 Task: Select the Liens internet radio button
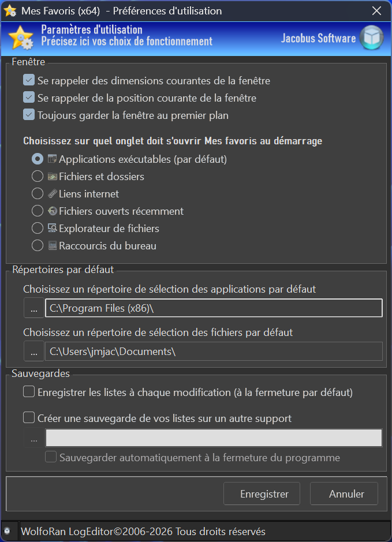[38, 194]
